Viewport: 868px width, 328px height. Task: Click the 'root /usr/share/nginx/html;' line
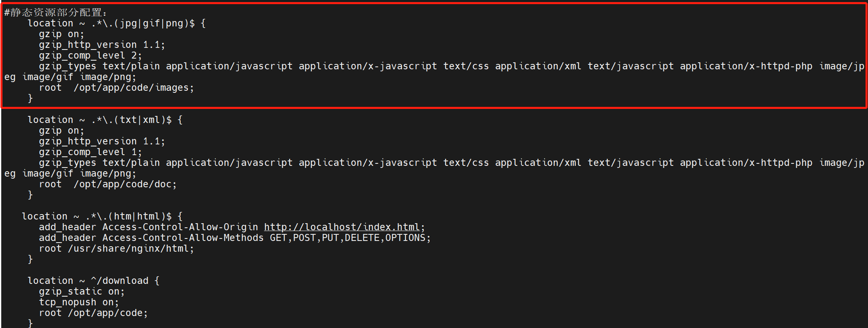click(116, 248)
